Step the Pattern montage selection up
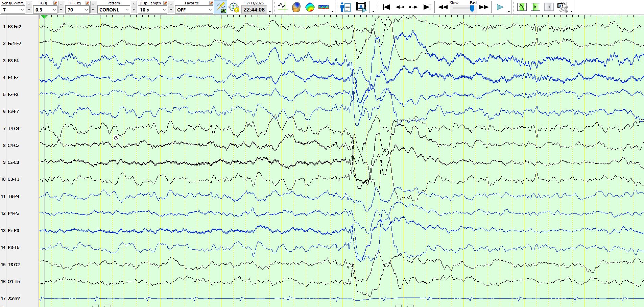This screenshot has width=644, height=307. (134, 3)
